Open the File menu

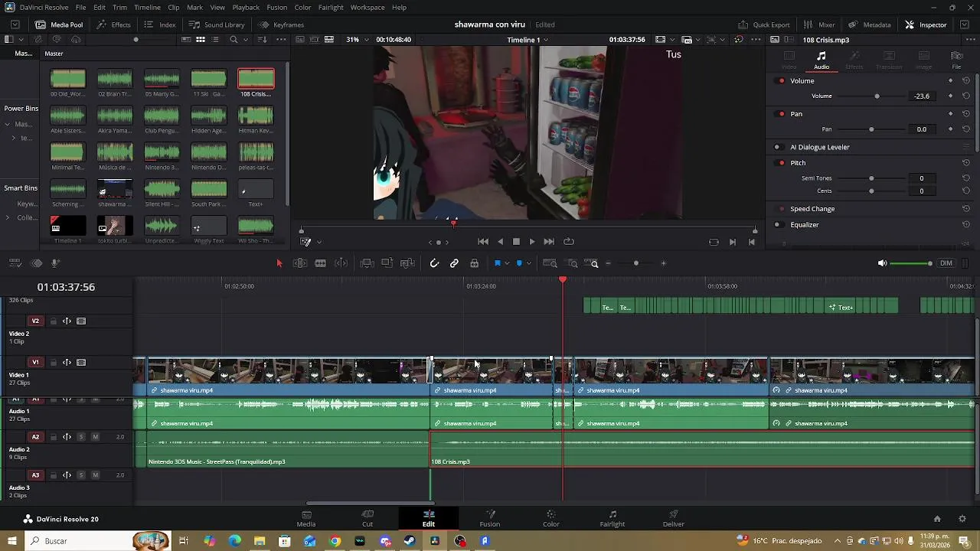pyautogui.click(x=80, y=8)
